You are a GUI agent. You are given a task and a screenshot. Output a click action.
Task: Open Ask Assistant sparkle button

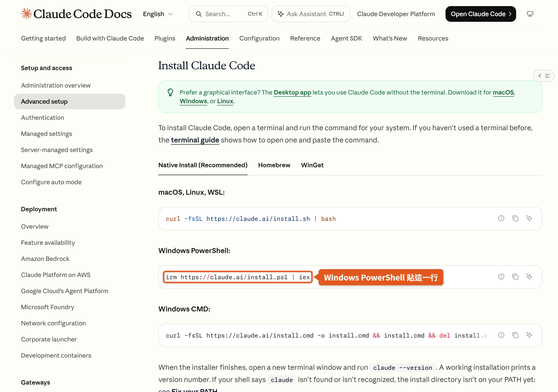311,14
